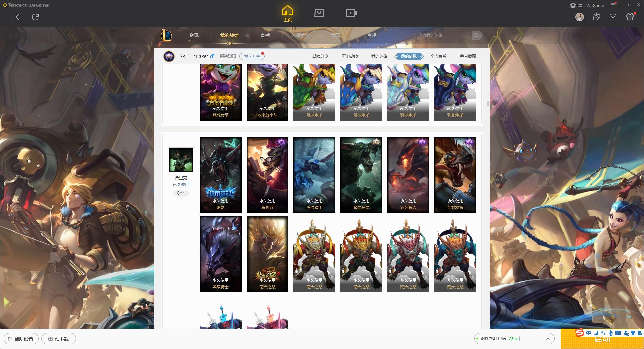Viewport: 644px width, 349px height.
Task: Toggle Sogou 中 Chinese input mode
Action: (x=589, y=333)
